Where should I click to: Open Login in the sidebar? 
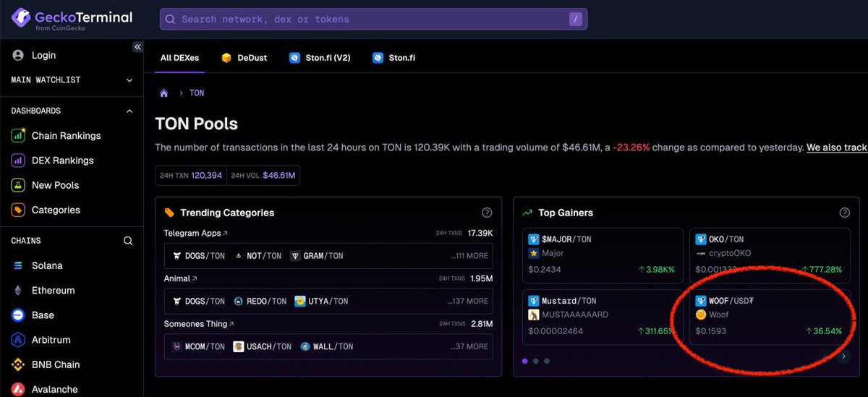[34, 56]
